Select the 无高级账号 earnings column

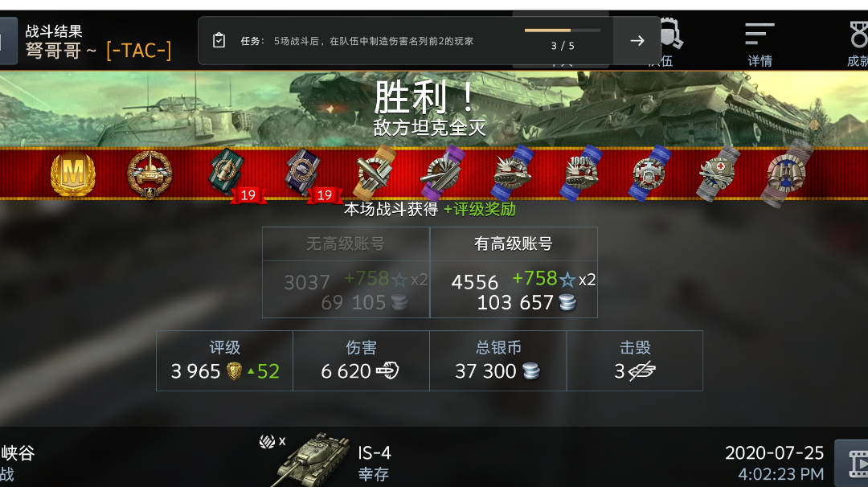click(346, 272)
